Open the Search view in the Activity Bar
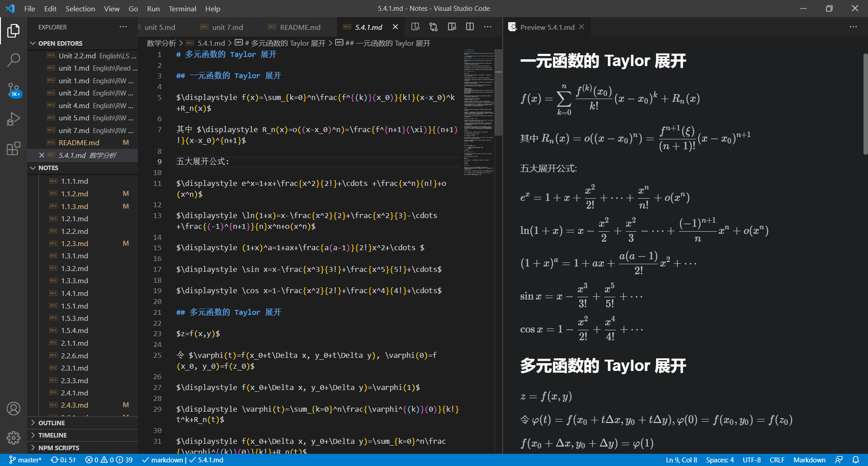 click(x=14, y=59)
